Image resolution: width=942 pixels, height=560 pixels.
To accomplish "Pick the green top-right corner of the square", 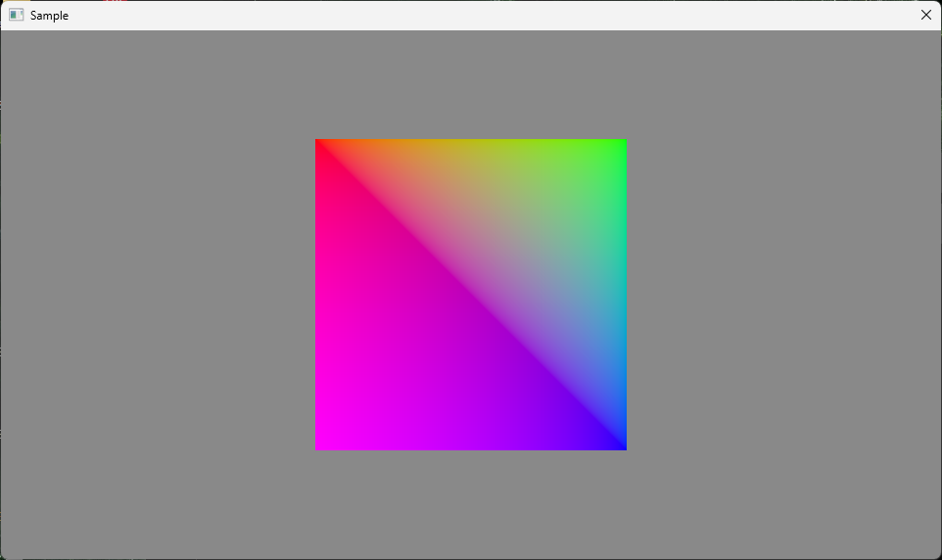I will point(622,143).
